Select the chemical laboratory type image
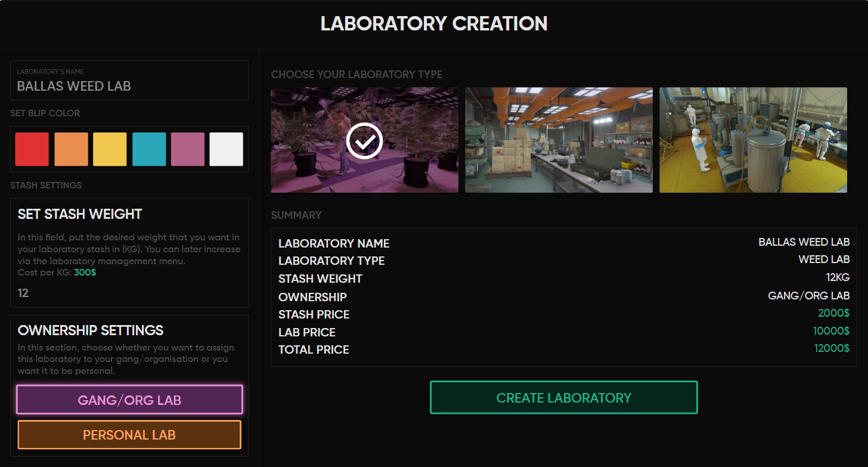This screenshot has width=868, height=467. coord(753,140)
